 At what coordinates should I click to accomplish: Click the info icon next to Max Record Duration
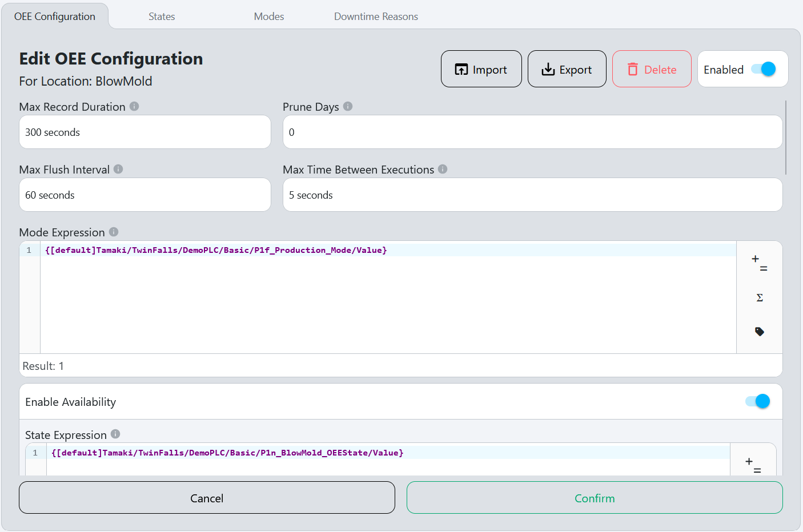tap(135, 106)
